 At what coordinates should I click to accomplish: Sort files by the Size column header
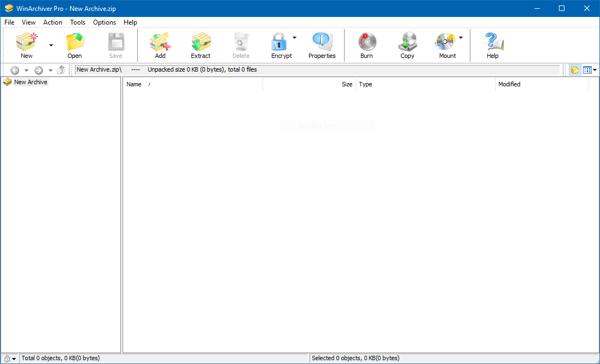click(310, 84)
